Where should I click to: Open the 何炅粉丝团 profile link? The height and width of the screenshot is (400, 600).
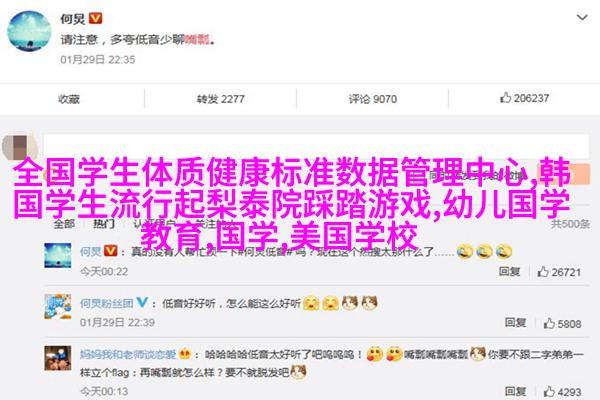pyautogui.click(x=106, y=304)
